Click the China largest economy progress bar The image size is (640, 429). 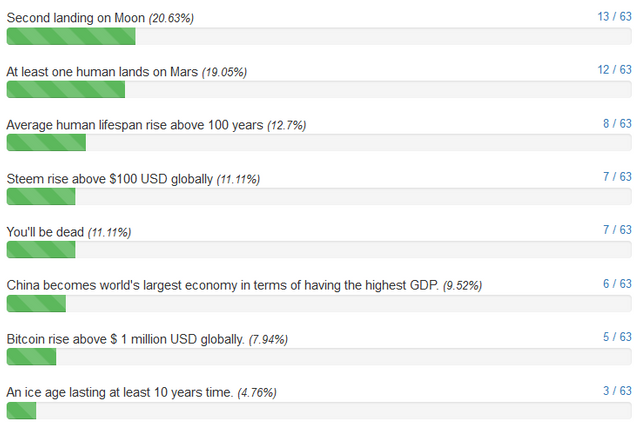point(319,303)
